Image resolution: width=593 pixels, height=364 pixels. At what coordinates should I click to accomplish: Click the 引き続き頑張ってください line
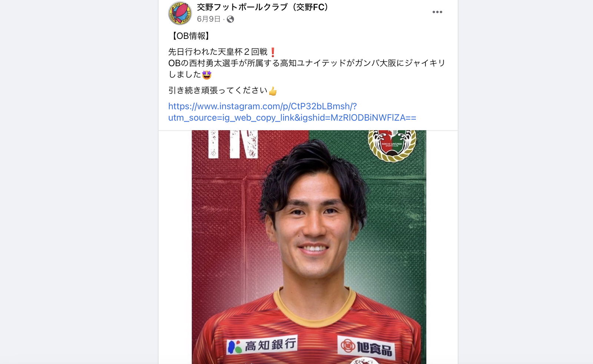218,90
